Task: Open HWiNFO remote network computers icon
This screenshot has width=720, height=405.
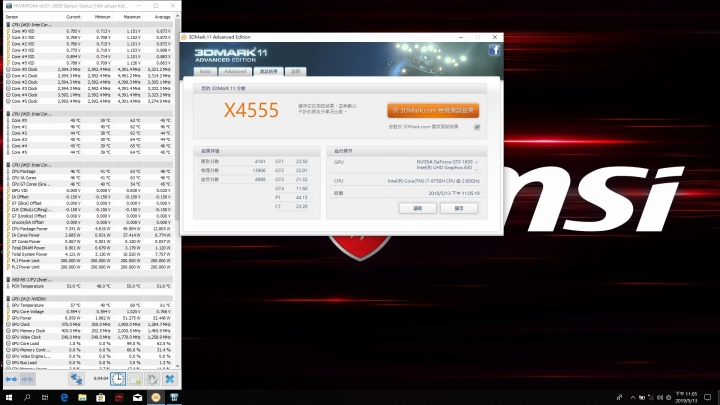Action: [76, 379]
